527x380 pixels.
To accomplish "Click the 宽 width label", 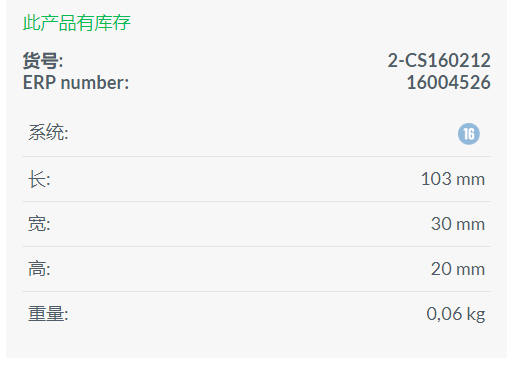I will click(39, 224).
